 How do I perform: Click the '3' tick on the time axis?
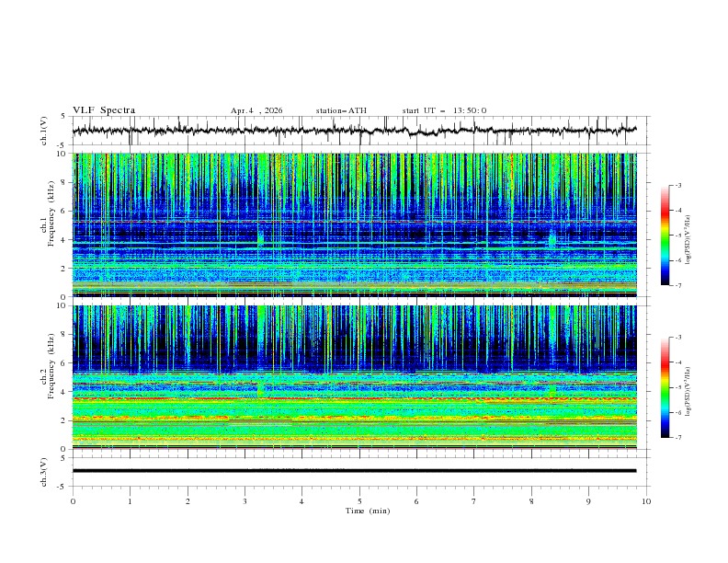click(x=245, y=501)
